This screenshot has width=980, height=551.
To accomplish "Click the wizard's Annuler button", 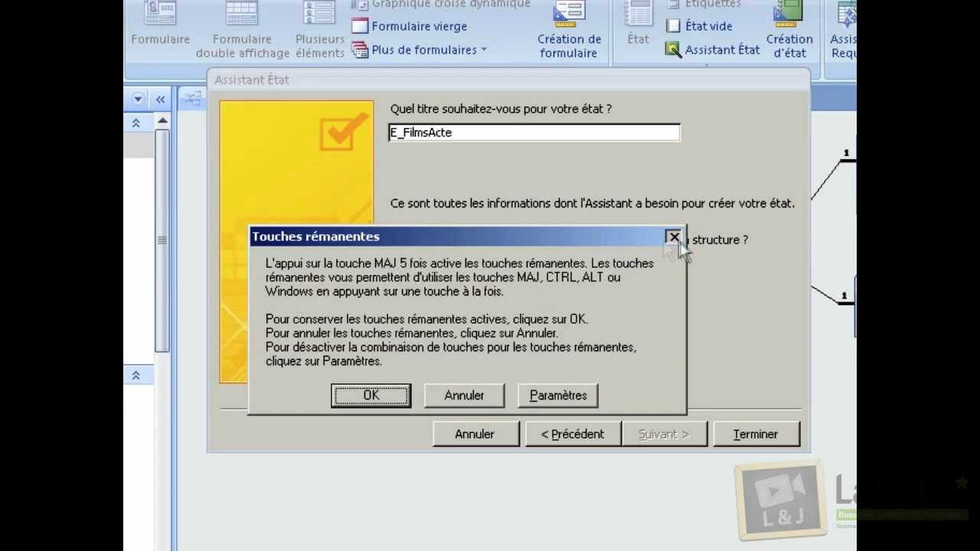I will click(x=475, y=434).
